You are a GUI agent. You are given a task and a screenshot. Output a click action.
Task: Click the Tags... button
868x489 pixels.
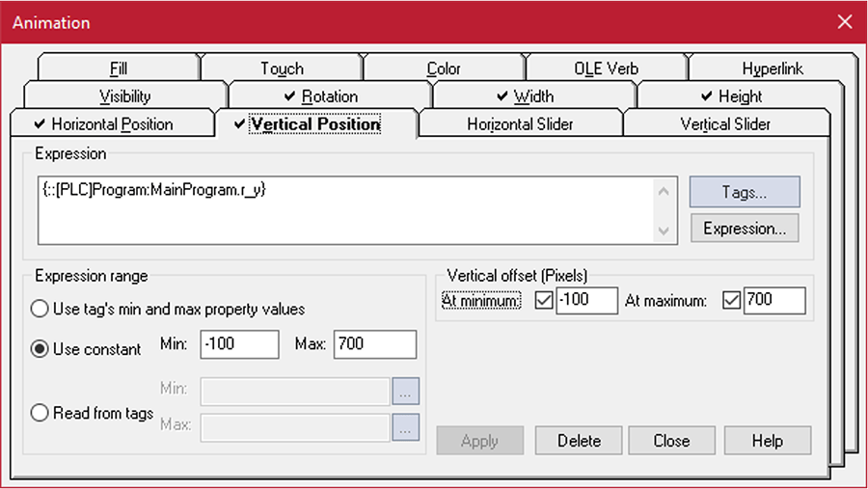(x=745, y=192)
